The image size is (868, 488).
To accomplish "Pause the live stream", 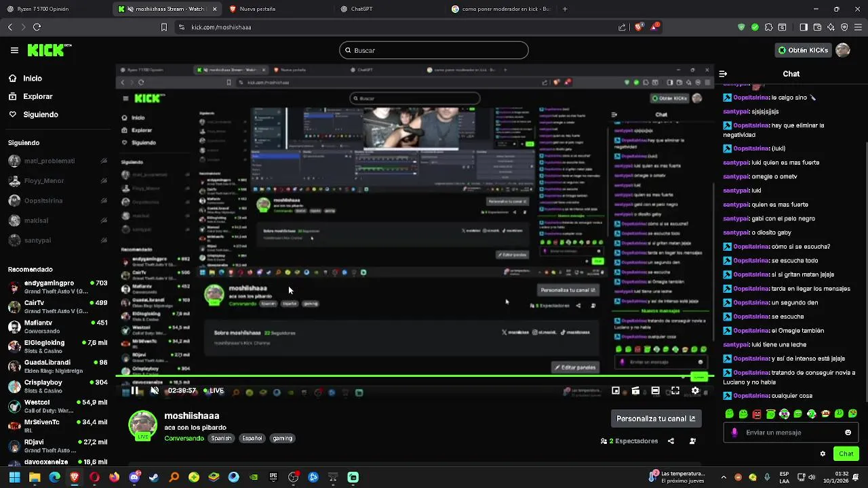I will 135,390.
